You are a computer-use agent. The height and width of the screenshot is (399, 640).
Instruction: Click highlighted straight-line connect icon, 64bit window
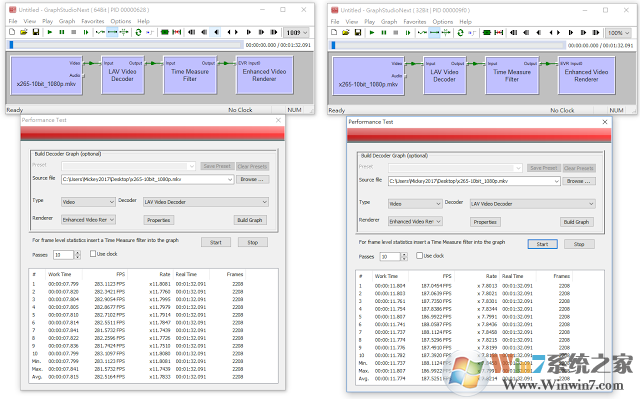pos(112,32)
